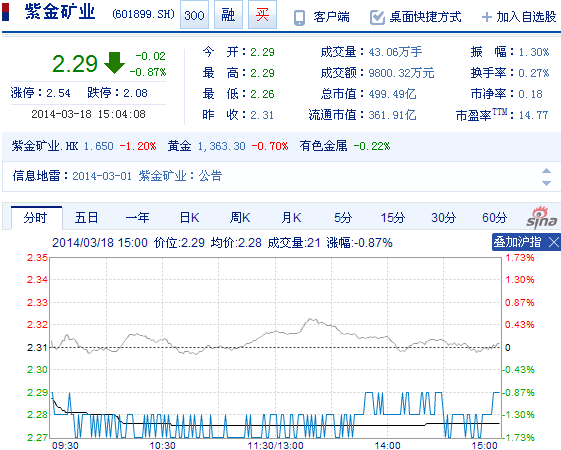Click the 流通市值 value 361.91亿
Viewport: 561px width, 450px height.
tap(392, 115)
